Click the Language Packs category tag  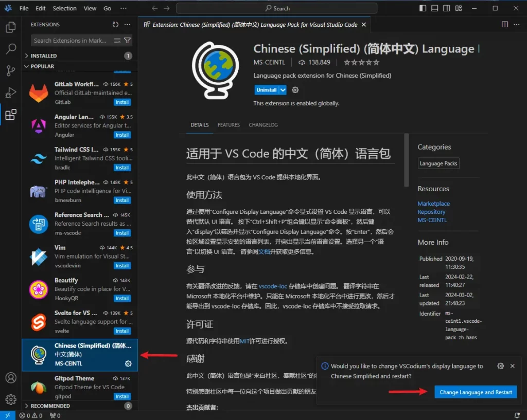(438, 163)
